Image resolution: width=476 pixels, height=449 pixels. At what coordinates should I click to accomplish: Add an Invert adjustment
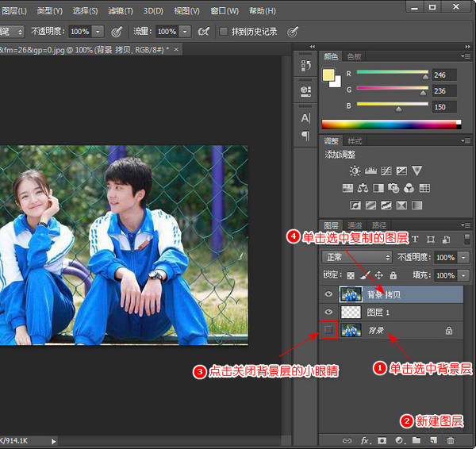(355, 205)
